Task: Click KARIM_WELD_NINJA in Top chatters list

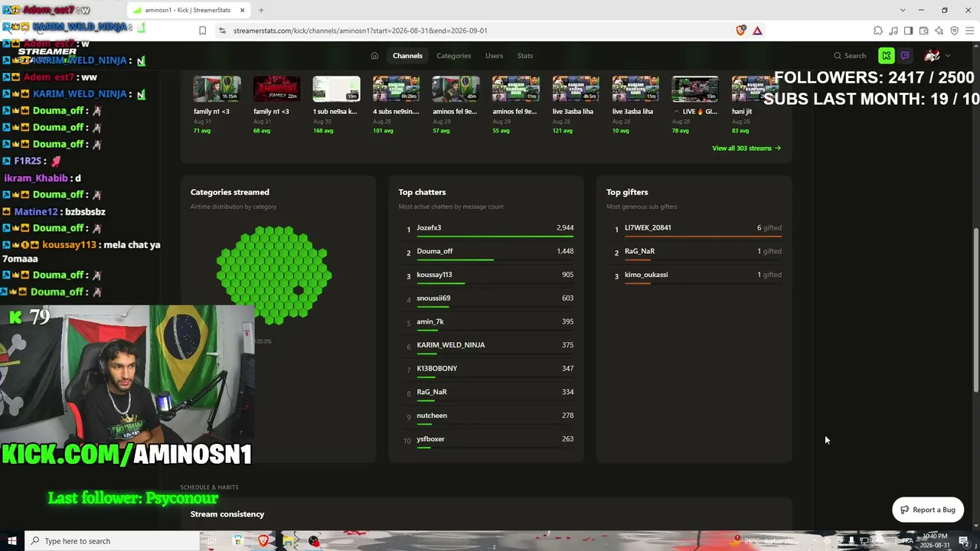Action: [451, 345]
